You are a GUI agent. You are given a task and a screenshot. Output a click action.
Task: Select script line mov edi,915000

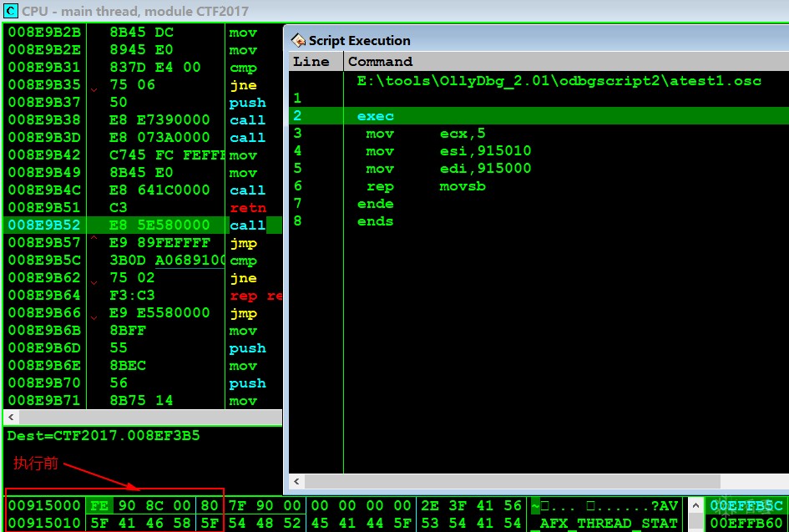(x=539, y=169)
